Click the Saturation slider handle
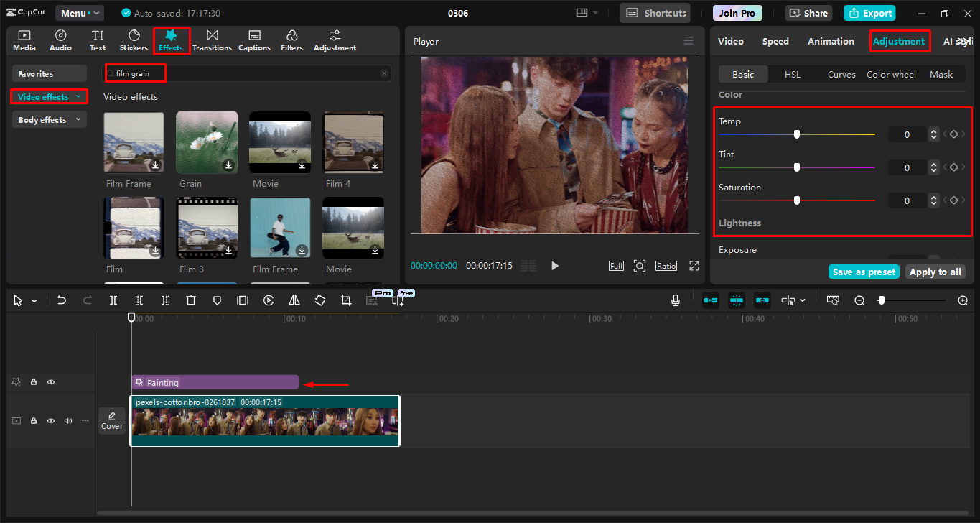The image size is (980, 523). tap(797, 200)
